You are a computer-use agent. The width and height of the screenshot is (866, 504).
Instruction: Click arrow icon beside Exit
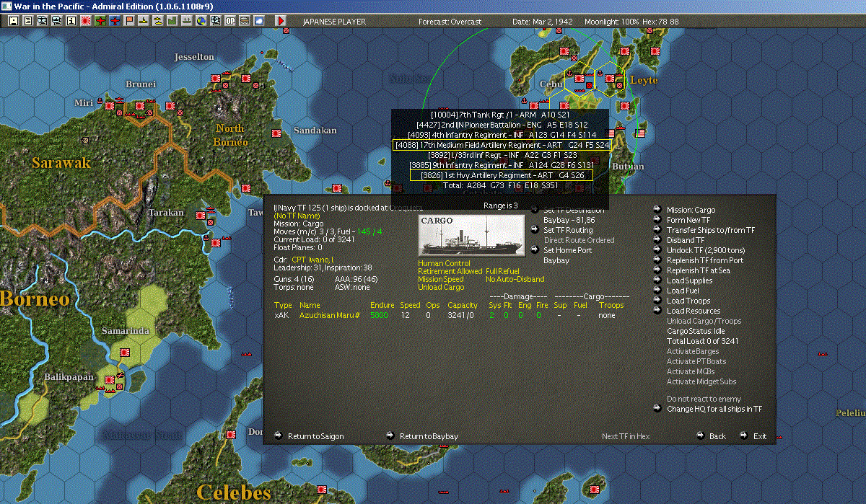[744, 436]
